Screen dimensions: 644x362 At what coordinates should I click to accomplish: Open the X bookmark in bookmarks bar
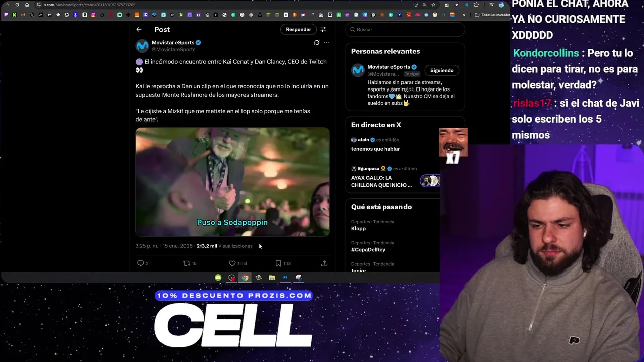32,15
